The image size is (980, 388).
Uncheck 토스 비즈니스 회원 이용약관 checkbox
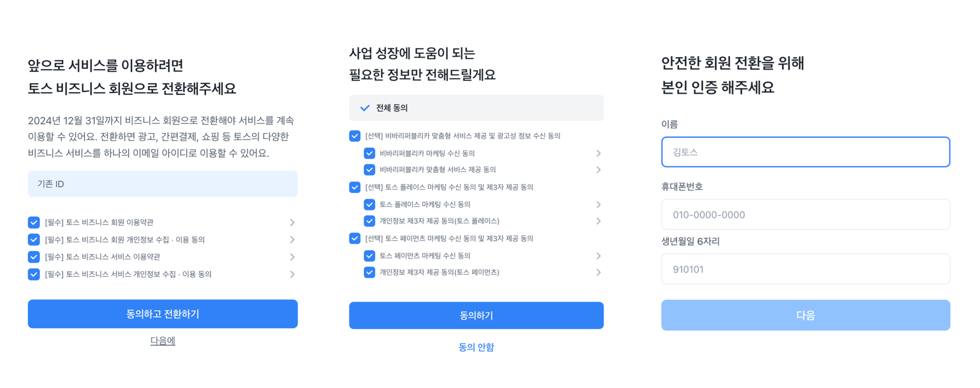34,222
